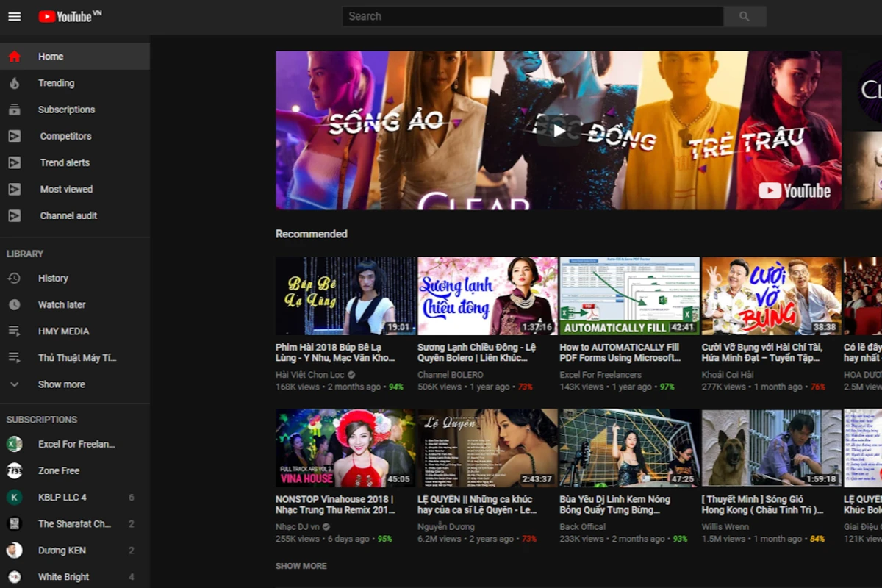Click Recommended section heading
This screenshot has height=588, width=882.
coord(312,234)
